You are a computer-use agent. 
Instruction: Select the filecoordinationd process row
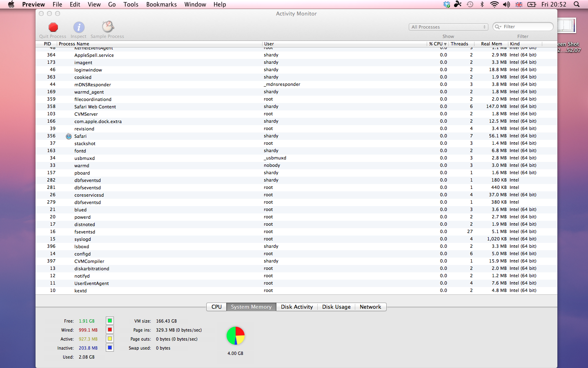point(296,99)
